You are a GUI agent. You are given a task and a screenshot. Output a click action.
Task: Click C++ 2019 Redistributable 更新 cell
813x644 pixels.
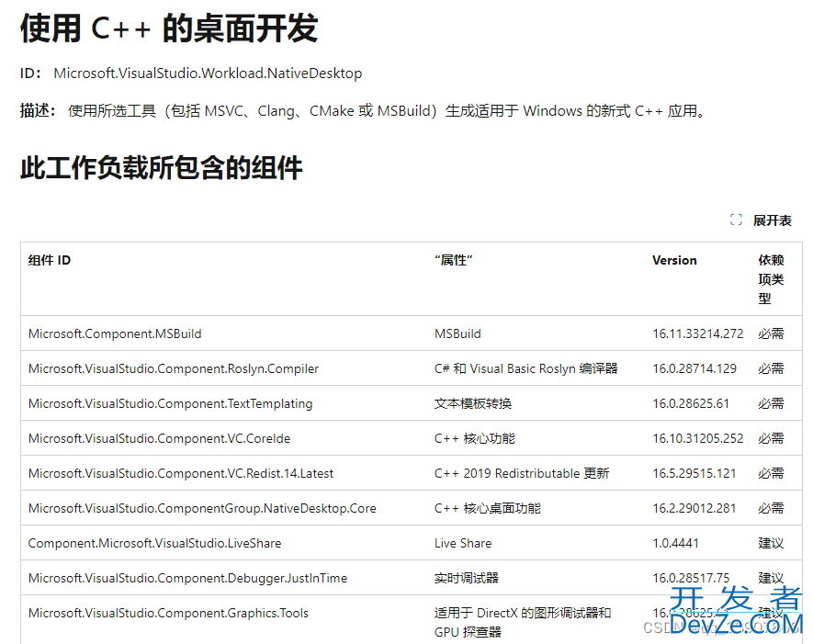pos(522,473)
